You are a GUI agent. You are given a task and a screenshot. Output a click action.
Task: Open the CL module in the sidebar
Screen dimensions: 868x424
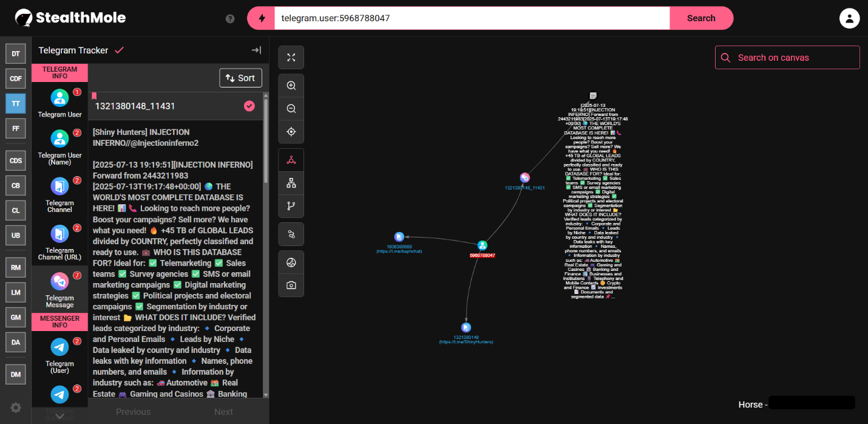(x=16, y=210)
